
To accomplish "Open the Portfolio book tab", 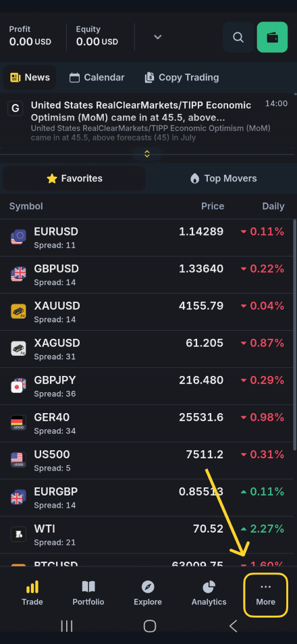I will coord(88,593).
